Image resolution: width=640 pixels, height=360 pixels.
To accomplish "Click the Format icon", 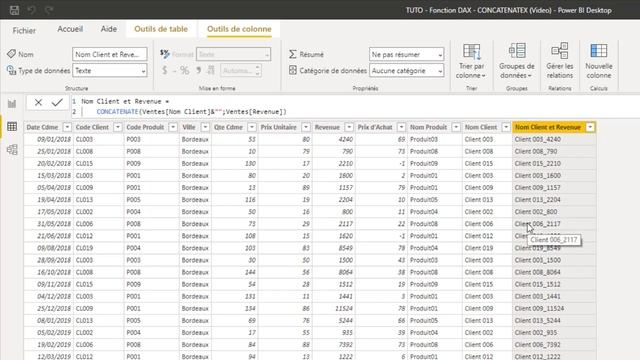I will (164, 53).
